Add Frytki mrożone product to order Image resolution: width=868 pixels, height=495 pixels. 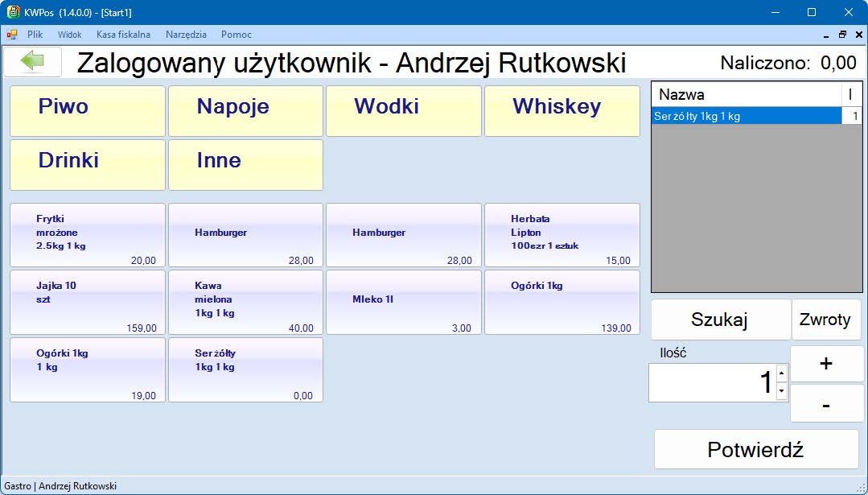(87, 234)
